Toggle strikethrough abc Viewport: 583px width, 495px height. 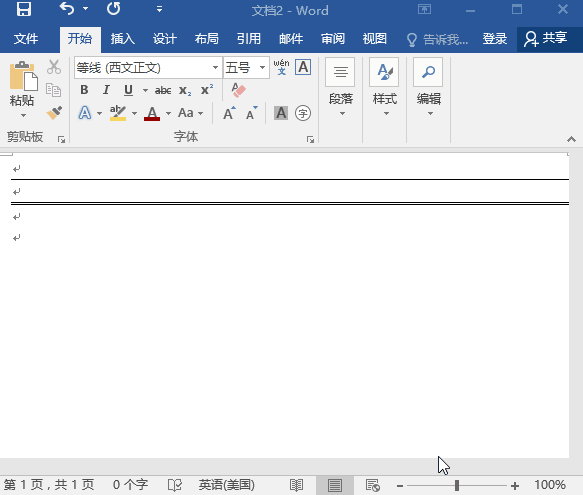tap(163, 90)
